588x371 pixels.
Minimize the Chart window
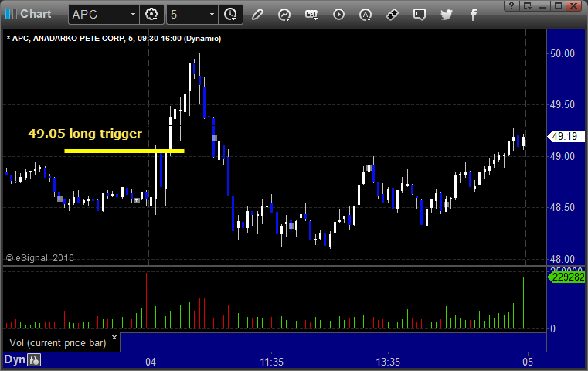(x=542, y=5)
